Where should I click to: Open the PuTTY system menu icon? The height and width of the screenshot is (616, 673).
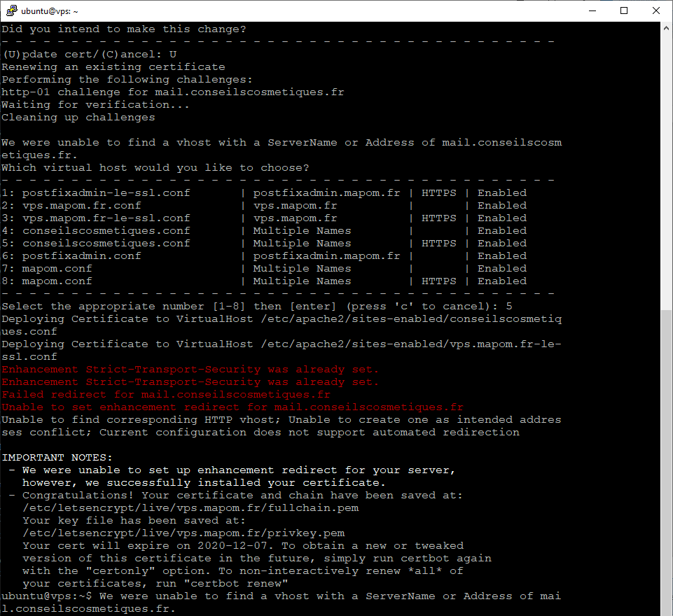click(x=11, y=10)
